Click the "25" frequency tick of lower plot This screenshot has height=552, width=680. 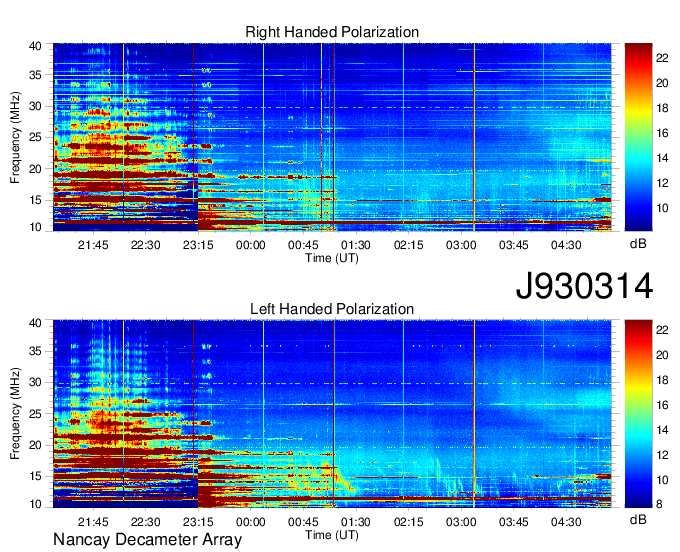[35, 414]
